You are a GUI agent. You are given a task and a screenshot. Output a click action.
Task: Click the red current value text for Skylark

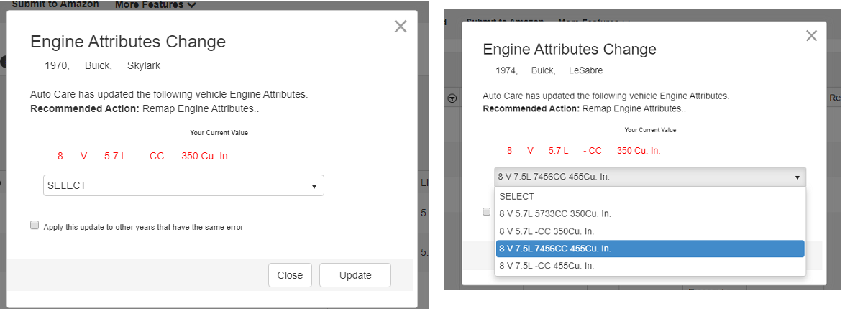[x=144, y=156]
